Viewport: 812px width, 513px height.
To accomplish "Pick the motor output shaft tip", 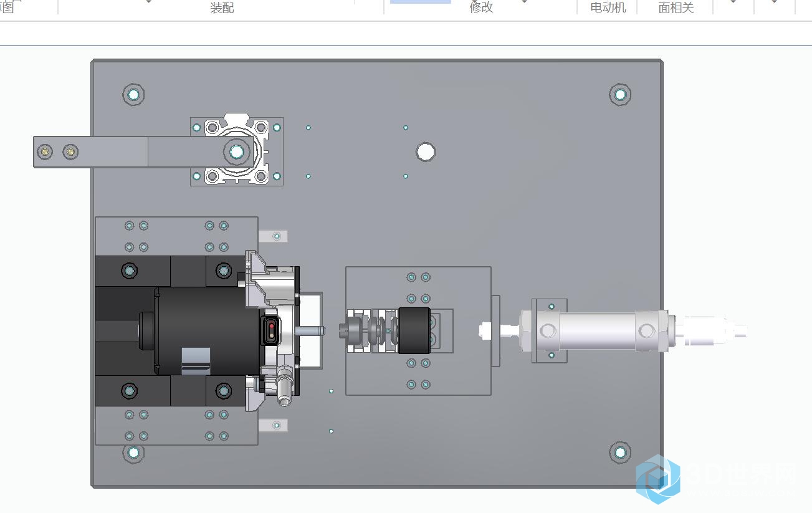I will pyautogui.click(x=312, y=330).
